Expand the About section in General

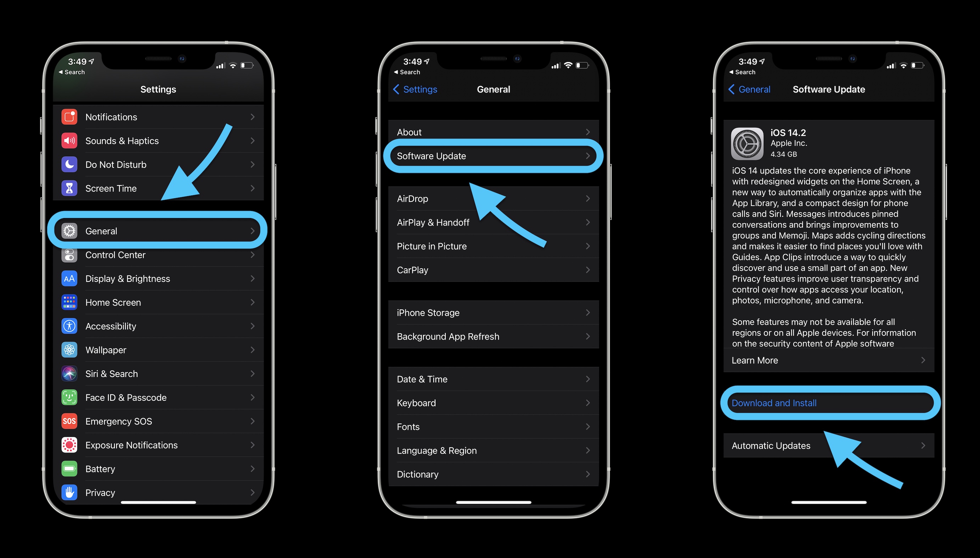point(490,132)
